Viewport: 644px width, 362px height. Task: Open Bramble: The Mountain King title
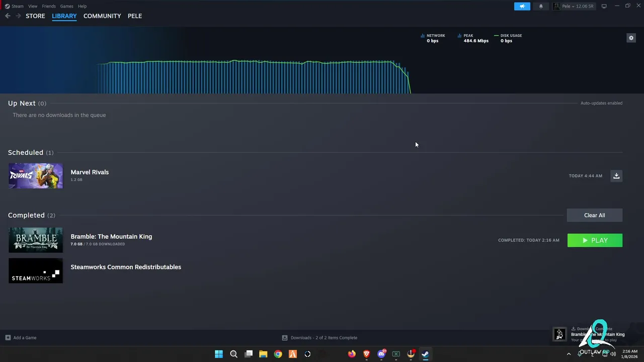coord(111,236)
